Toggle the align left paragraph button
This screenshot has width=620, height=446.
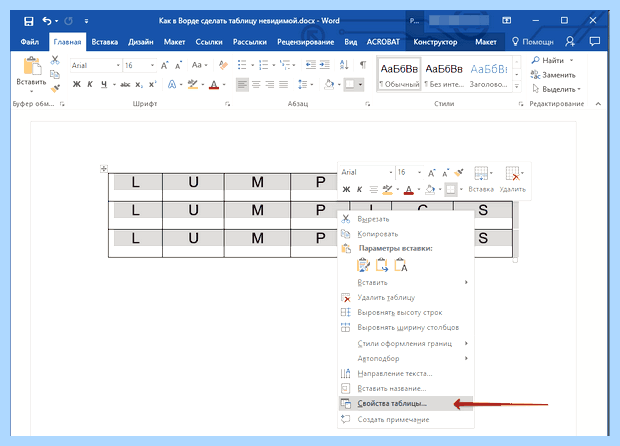click(242, 84)
